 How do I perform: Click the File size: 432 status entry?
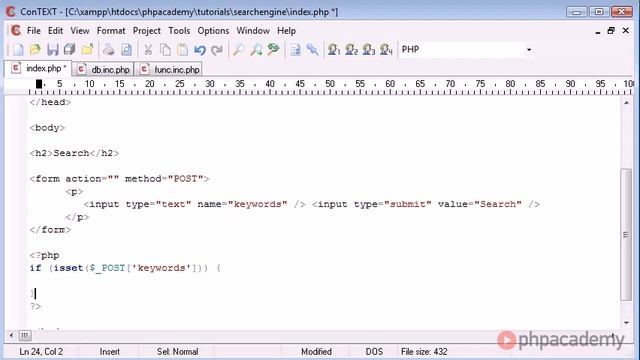click(x=424, y=351)
